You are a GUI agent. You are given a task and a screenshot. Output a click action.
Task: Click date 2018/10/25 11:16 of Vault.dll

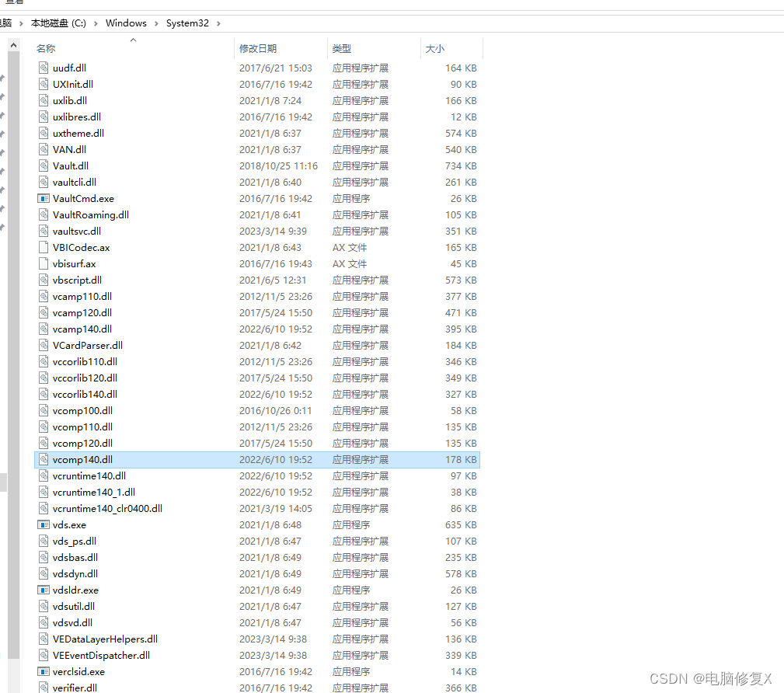(278, 166)
